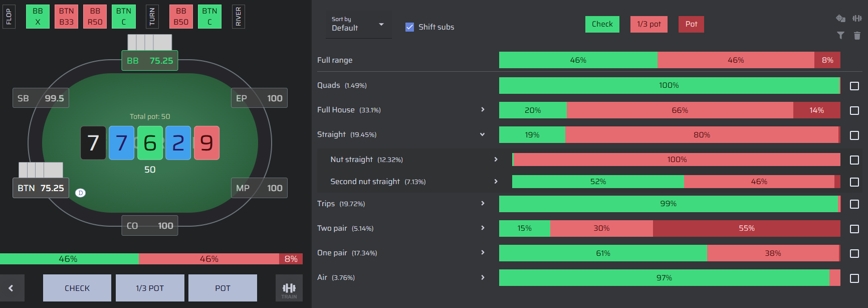This screenshot has width=868, height=308.
Task: Open the funnel filter icon
Action: (840, 35)
